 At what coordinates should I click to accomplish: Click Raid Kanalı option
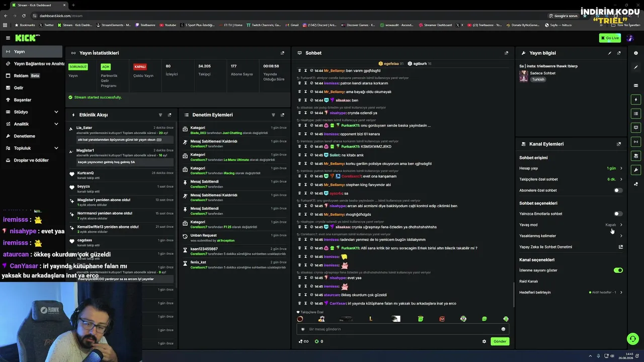[528, 282]
